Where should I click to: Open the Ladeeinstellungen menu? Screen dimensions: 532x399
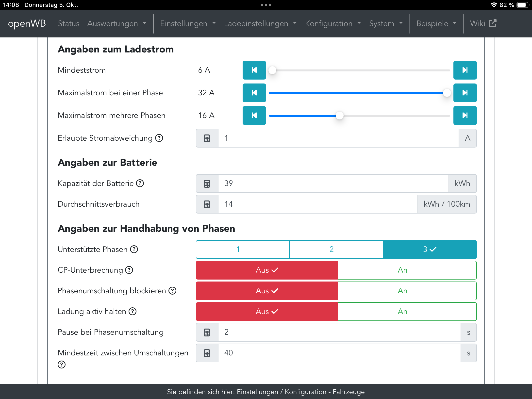[260, 23]
